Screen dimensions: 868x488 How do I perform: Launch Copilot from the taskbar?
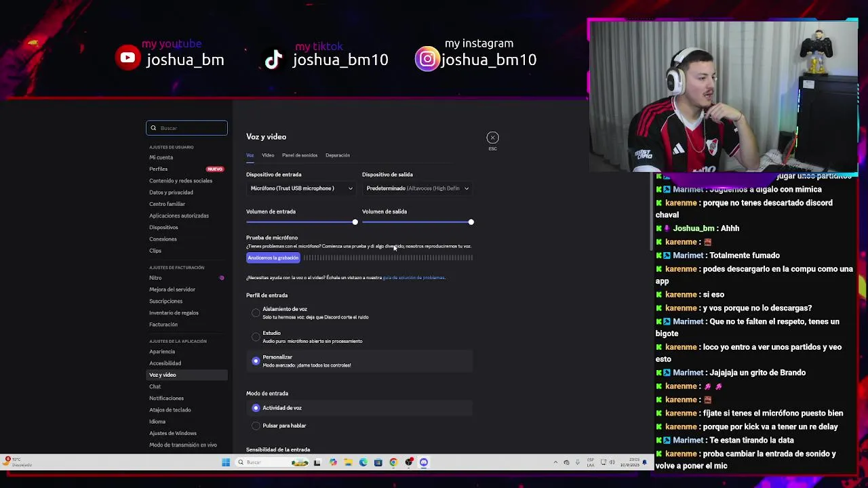tap(333, 462)
